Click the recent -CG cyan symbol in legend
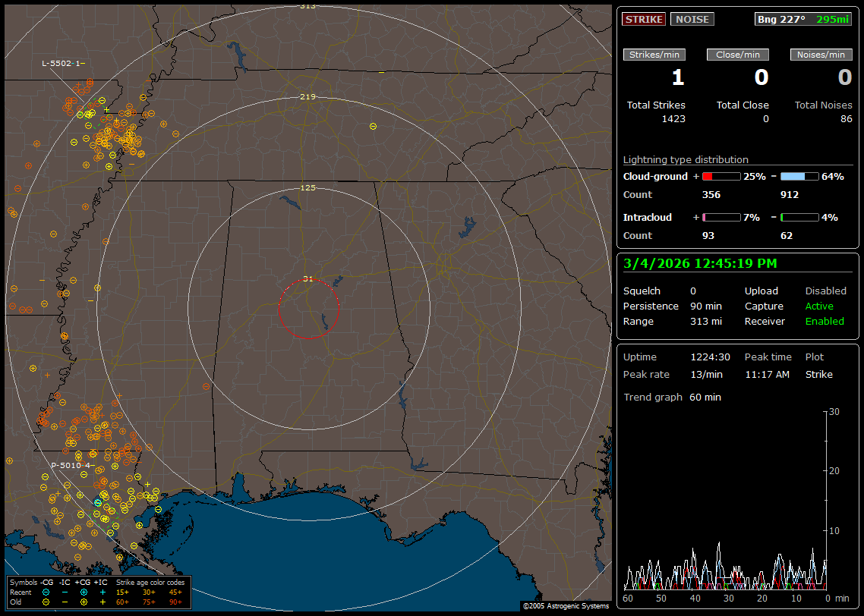Screen dimensions: 864x616 [x=46, y=592]
